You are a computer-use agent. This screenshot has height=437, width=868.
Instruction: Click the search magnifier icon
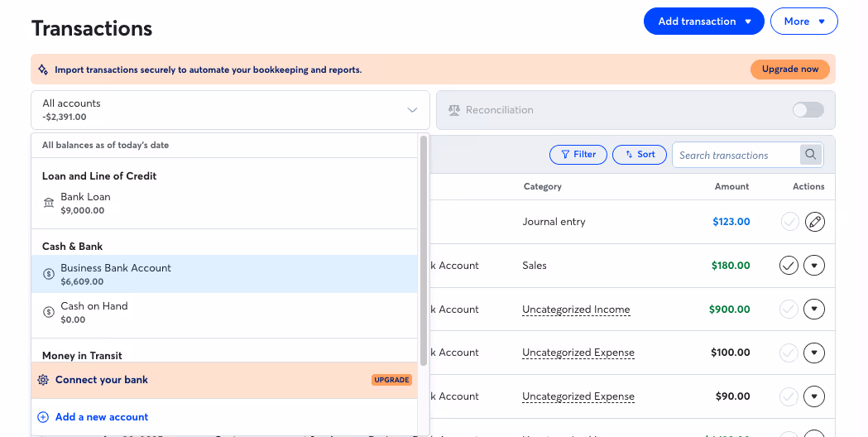[x=810, y=155]
